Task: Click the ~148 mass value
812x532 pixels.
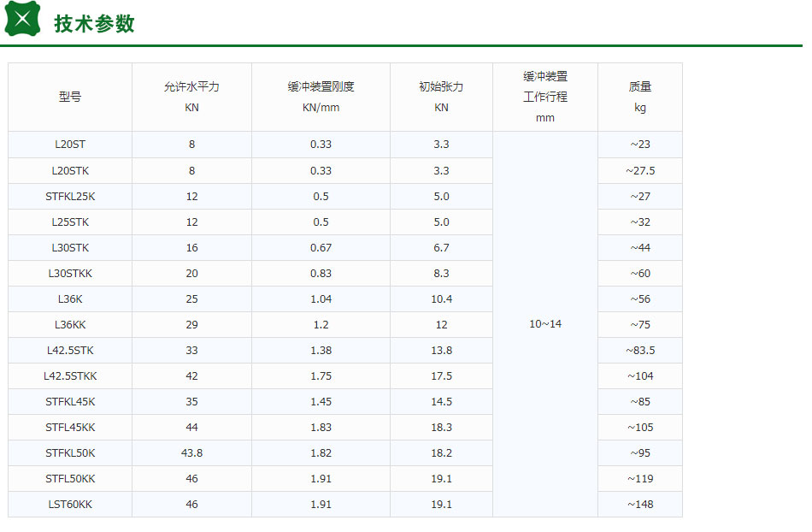Action: tap(640, 505)
